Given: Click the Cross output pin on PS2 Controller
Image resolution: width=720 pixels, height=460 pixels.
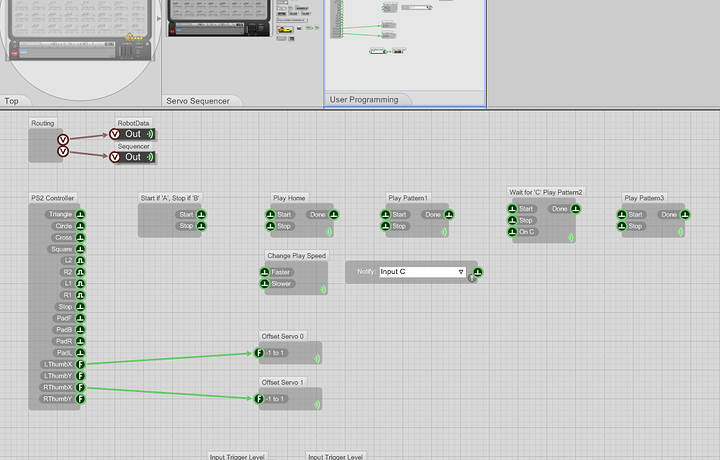Looking at the screenshot, I should (80, 237).
